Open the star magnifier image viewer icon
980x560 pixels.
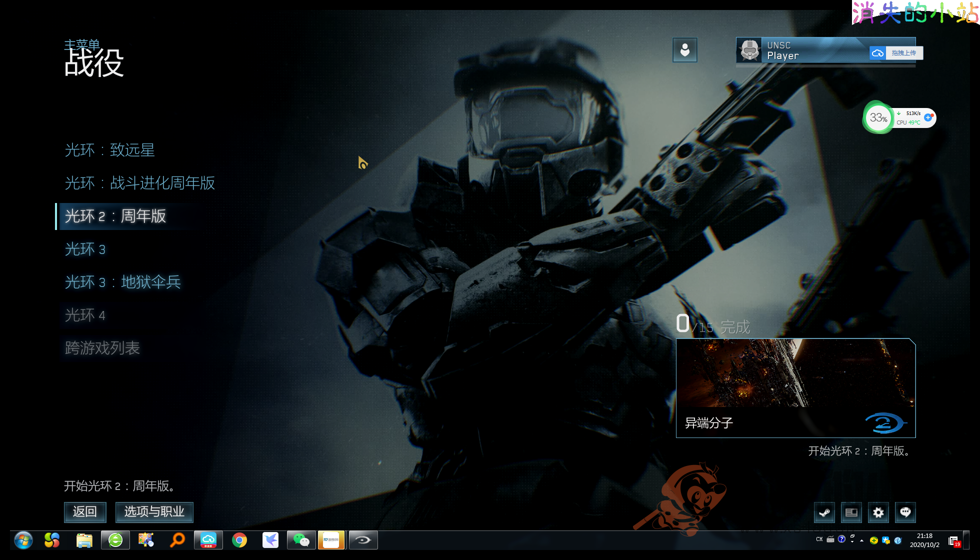click(x=146, y=540)
